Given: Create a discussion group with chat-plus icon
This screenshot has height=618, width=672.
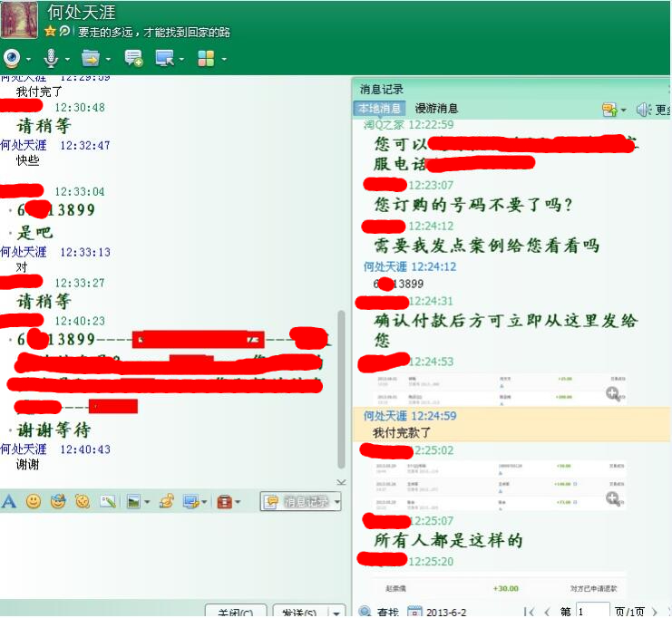Looking at the screenshot, I should (133, 58).
